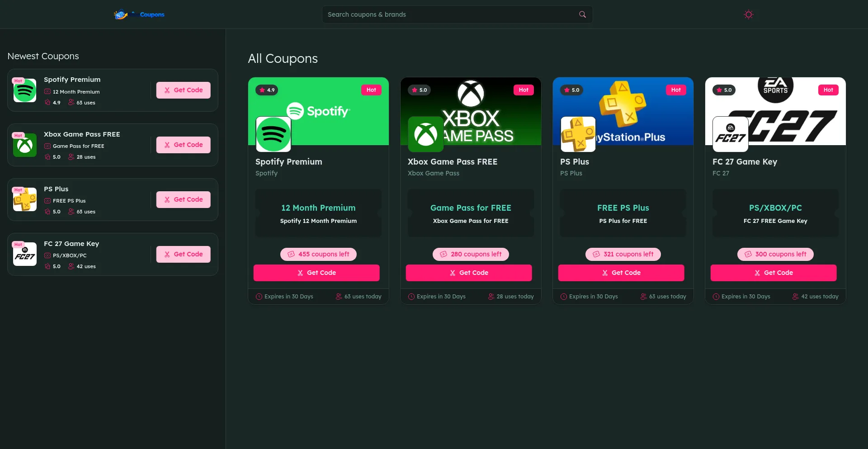This screenshot has height=449, width=868.
Task: Click the Hot badge on Spotify card
Action: point(371,90)
